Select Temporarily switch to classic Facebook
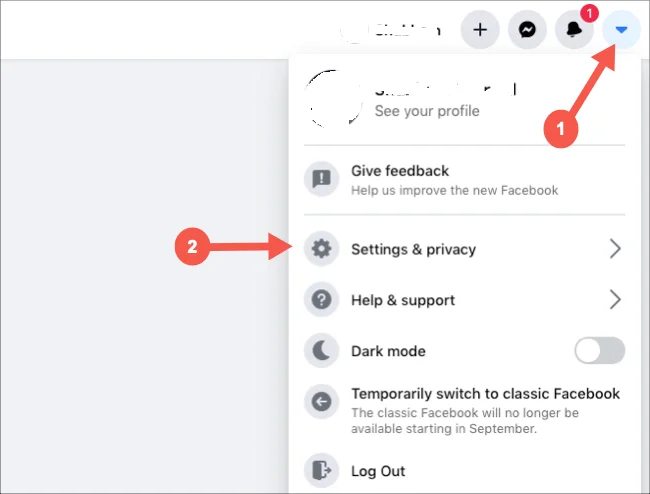Viewport: 650px width, 494px height. (485, 394)
